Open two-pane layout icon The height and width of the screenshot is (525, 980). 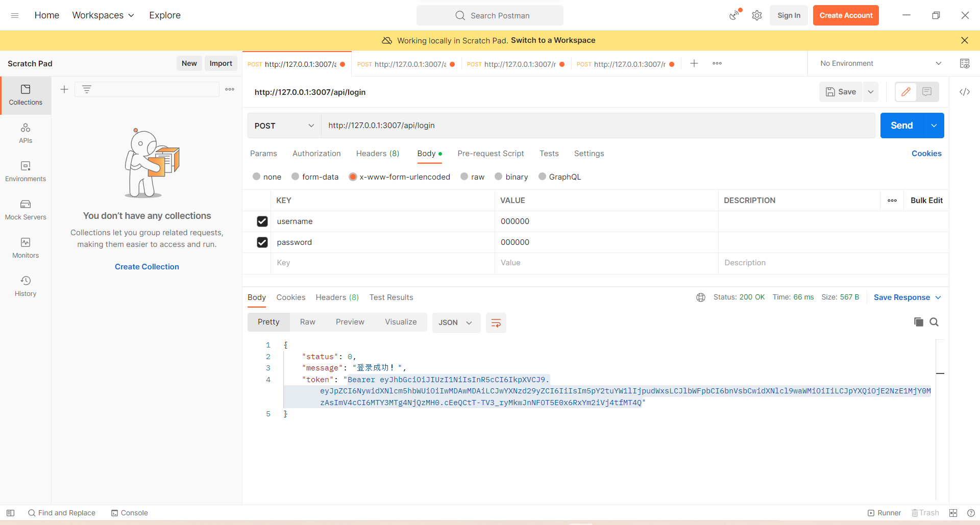pyautogui.click(x=953, y=513)
